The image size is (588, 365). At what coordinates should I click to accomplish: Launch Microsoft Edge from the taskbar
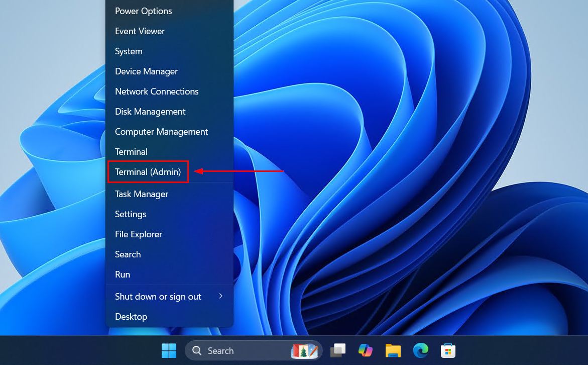click(420, 350)
